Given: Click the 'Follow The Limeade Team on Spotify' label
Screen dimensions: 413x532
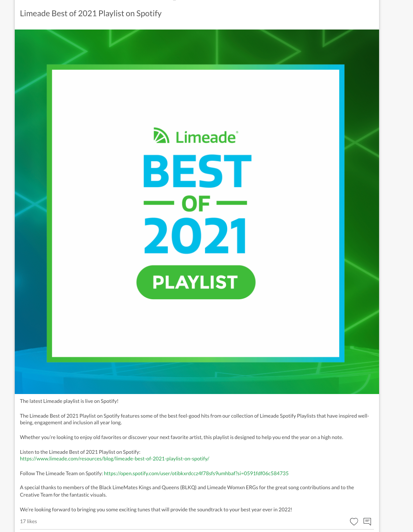Looking at the screenshot, I should click(61, 473).
